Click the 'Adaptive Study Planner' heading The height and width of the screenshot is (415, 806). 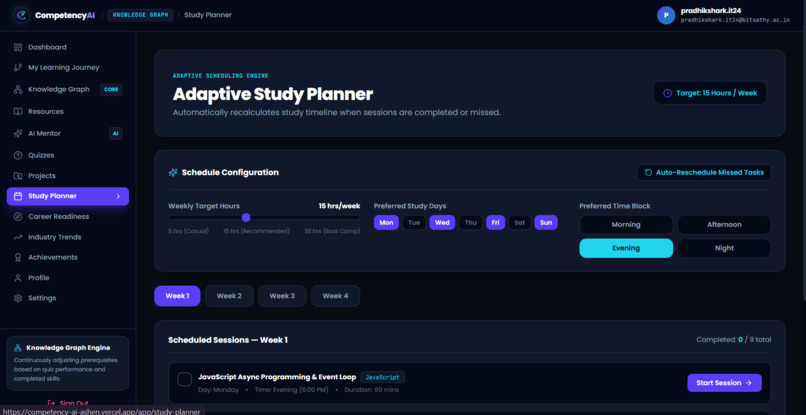[x=273, y=94]
